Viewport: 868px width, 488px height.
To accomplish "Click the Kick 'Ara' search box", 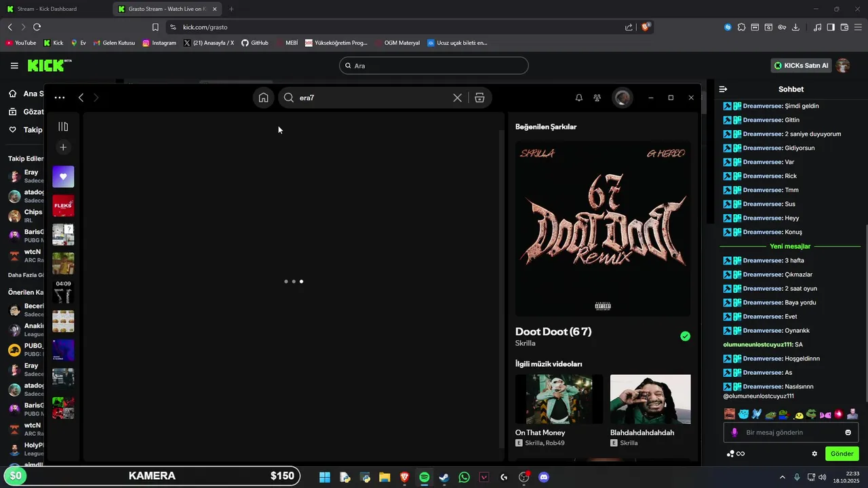I will click(x=434, y=66).
